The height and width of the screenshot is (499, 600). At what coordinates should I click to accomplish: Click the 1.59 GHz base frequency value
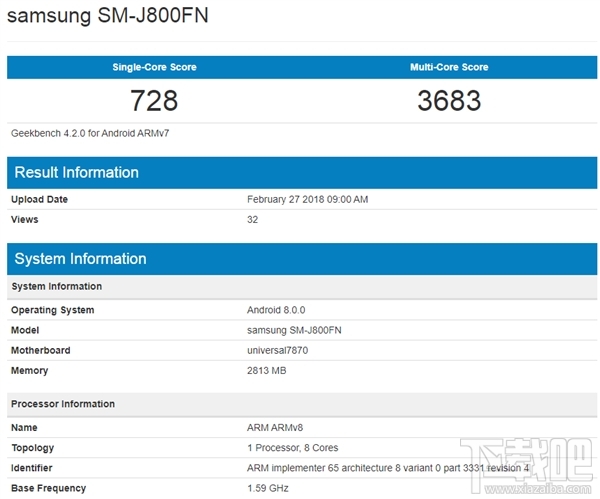click(266, 488)
